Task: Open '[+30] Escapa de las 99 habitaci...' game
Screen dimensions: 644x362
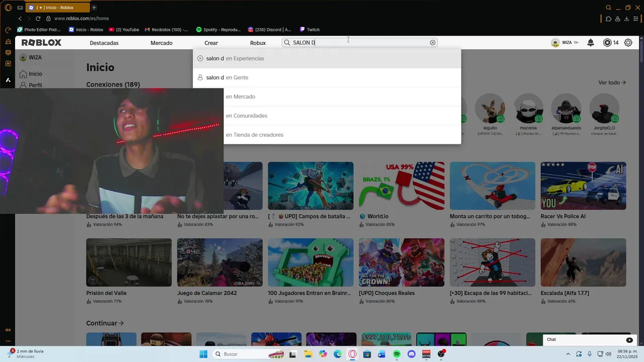Action: (493, 262)
